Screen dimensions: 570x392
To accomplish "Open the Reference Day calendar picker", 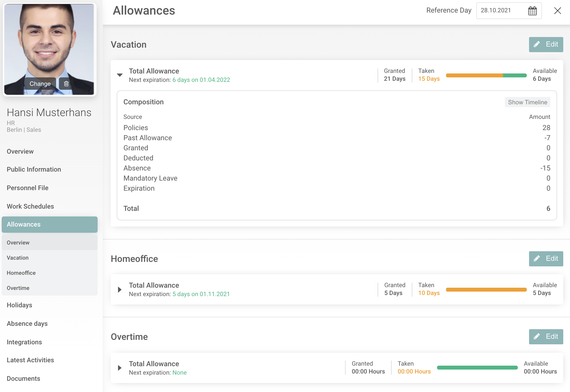I will [x=532, y=11].
